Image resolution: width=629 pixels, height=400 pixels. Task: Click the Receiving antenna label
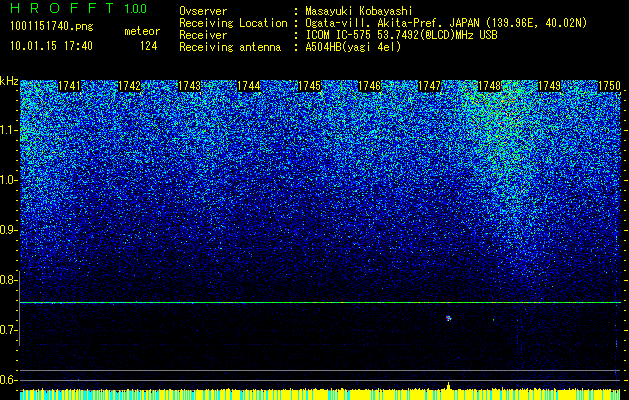pyautogui.click(x=230, y=47)
